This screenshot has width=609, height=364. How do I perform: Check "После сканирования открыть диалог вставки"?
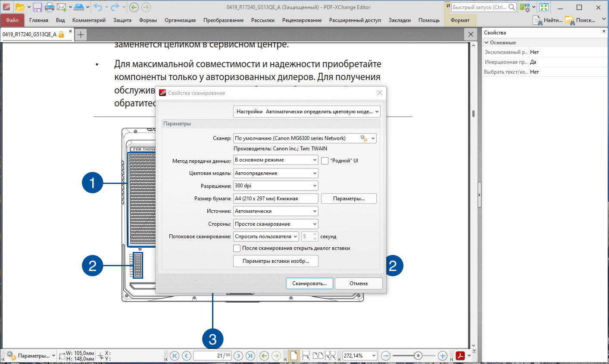click(237, 248)
